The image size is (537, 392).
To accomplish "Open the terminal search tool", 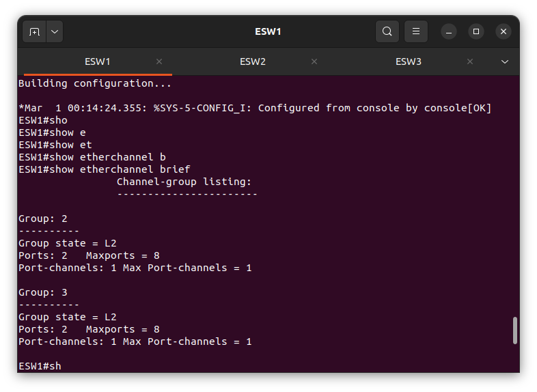I will click(x=387, y=31).
